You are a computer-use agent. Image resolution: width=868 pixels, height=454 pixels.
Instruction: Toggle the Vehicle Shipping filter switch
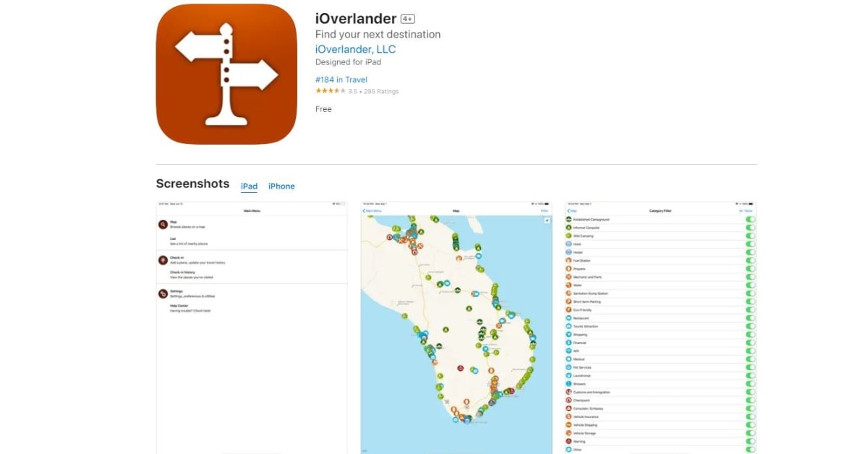750,425
